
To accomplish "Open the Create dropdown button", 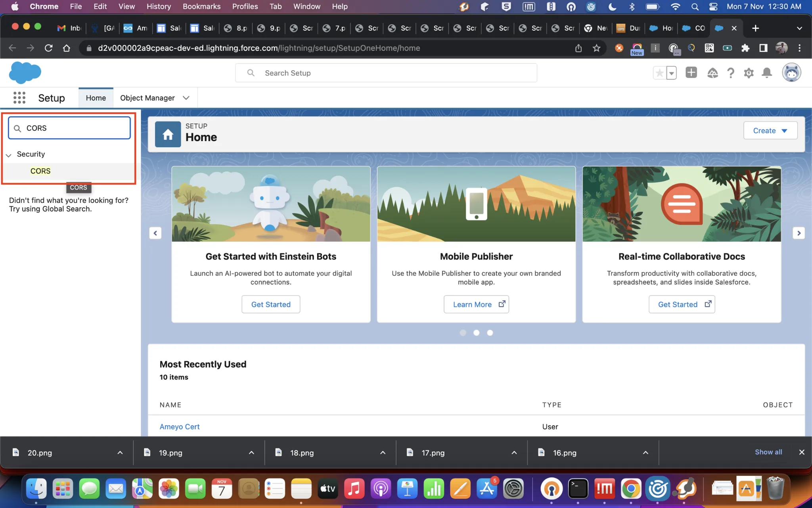I will click(770, 131).
